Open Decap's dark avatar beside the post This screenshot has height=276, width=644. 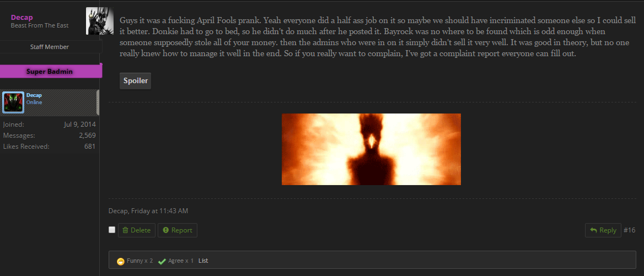coord(100,21)
